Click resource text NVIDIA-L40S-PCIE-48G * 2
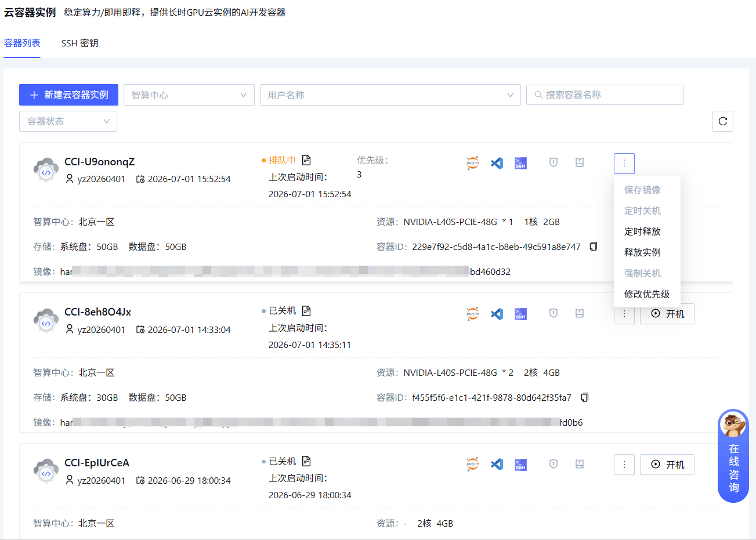Screen dimensions: 756x540 pos(458,373)
